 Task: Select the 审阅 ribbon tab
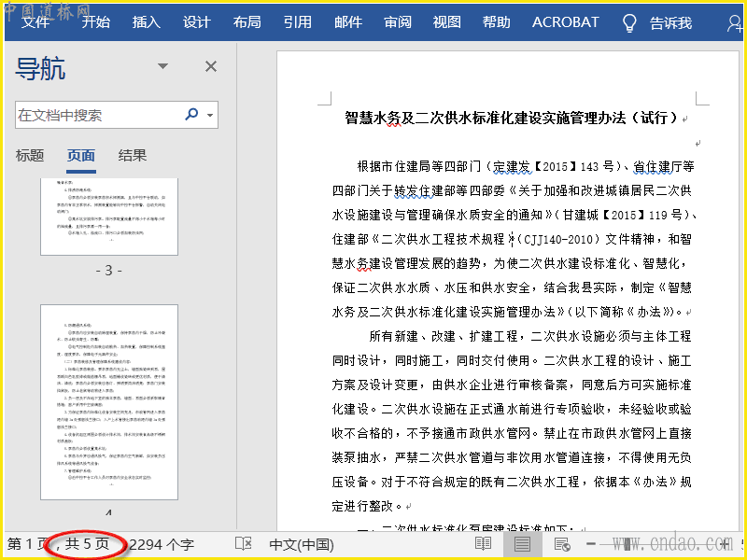(398, 21)
